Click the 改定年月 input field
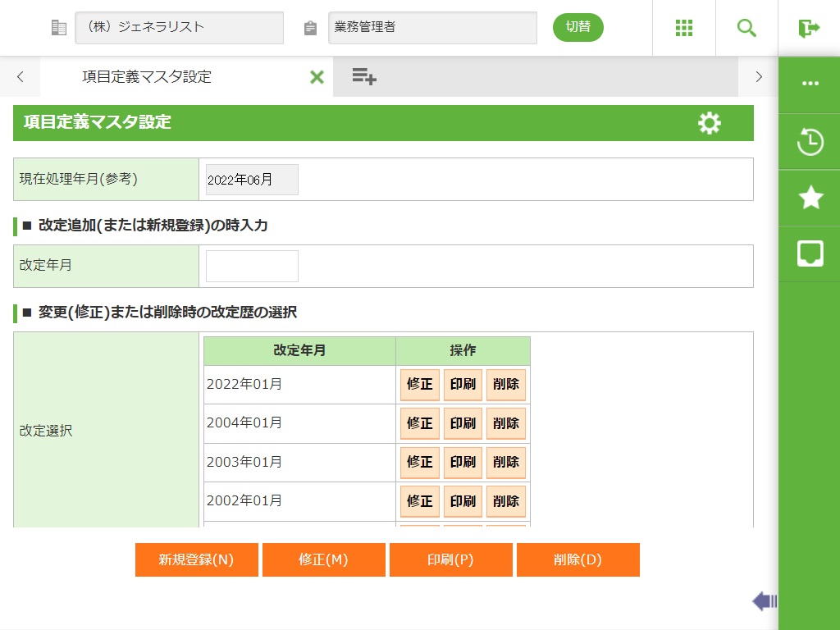 click(252, 267)
